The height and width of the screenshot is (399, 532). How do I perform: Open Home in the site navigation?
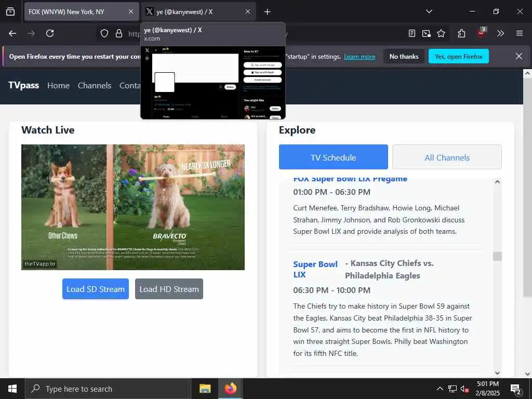click(x=58, y=86)
